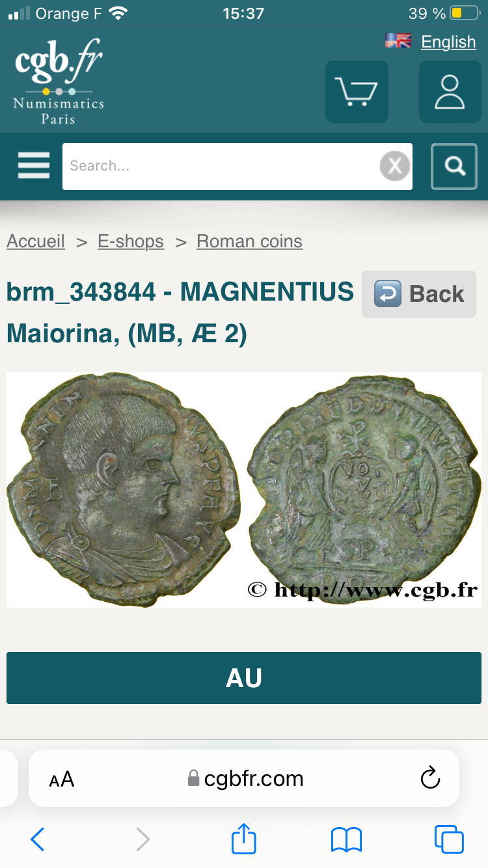Tap the AU grade button

click(244, 678)
